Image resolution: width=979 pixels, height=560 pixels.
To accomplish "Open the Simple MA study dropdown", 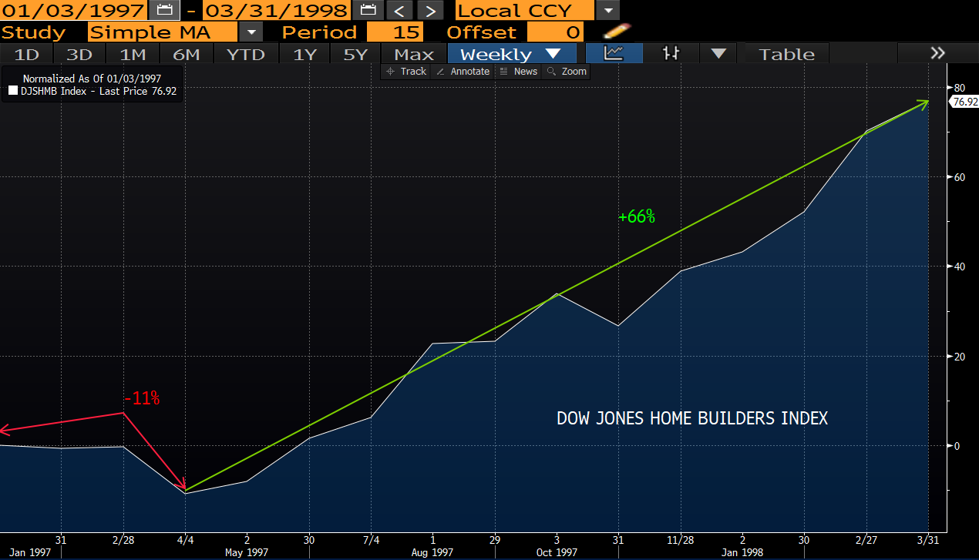I will tap(251, 32).
